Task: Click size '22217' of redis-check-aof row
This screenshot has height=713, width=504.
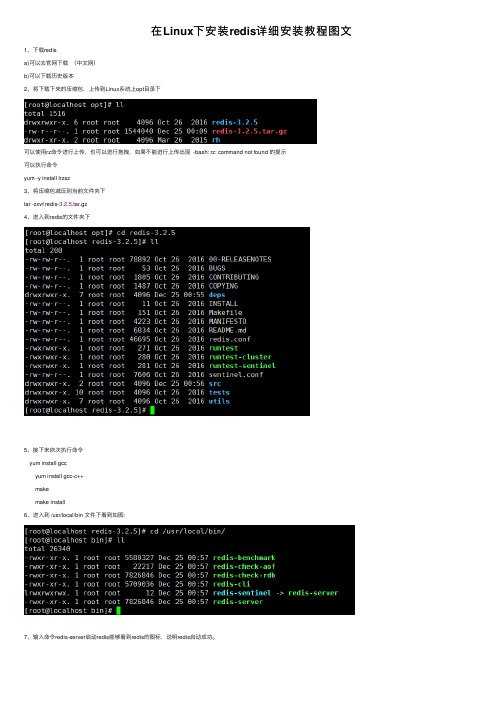Action: [x=144, y=567]
